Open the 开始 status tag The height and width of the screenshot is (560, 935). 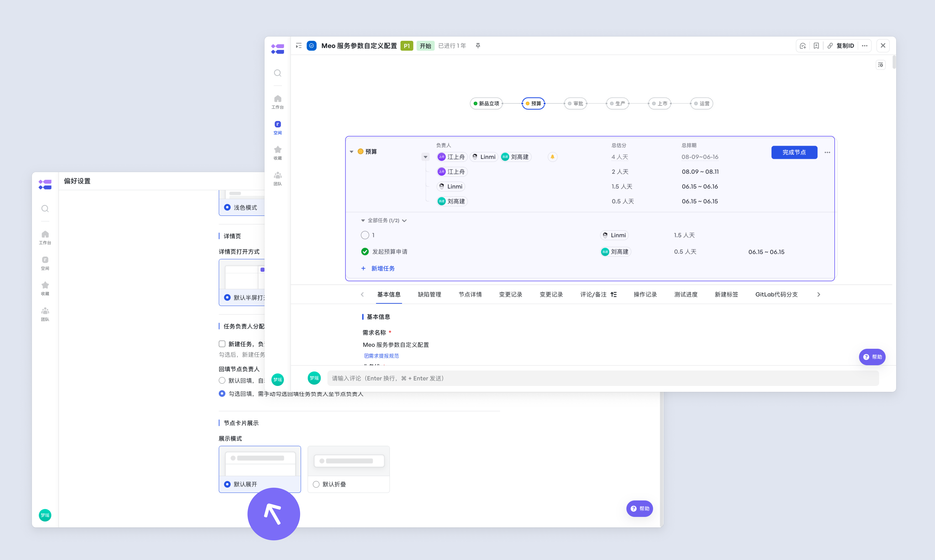(x=425, y=46)
